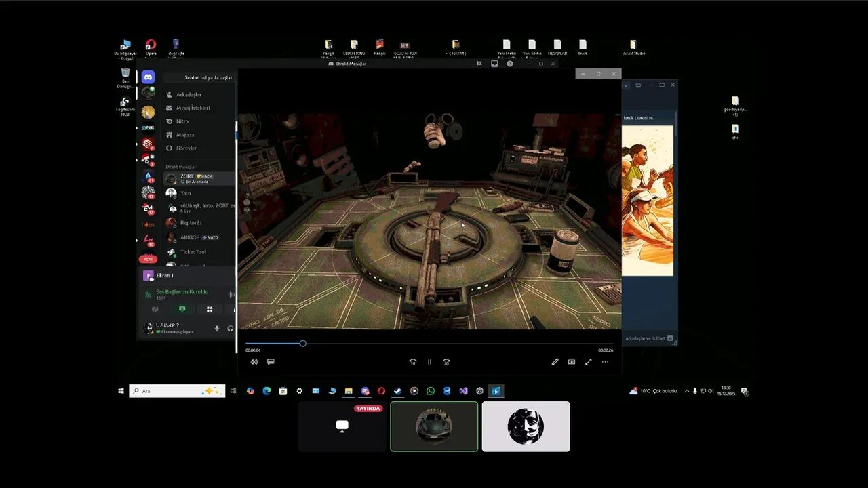868x488 pixels.
Task: Open the Ekran 1 screen share entry
Action: coord(165,276)
